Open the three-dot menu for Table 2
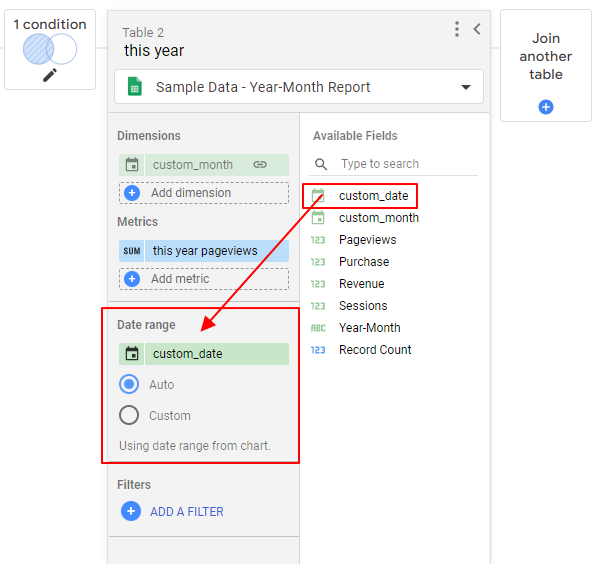 (x=457, y=29)
